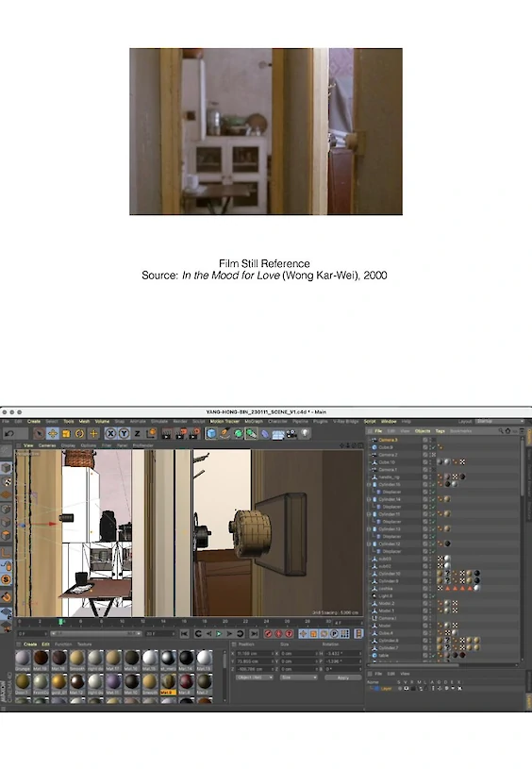Toggle the Position keyframe channel icon
The image size is (532, 769).
[304, 634]
